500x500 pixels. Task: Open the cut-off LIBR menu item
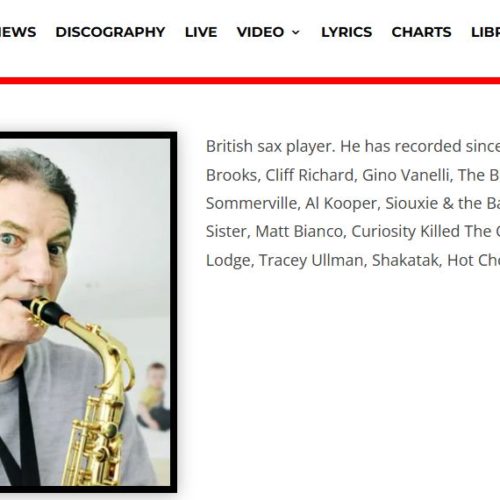tap(486, 32)
